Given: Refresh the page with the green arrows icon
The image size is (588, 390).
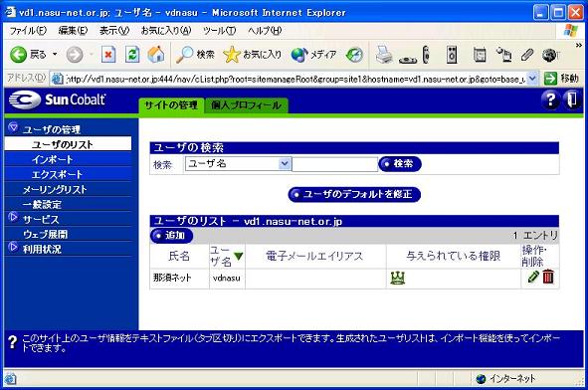Looking at the screenshot, I should (x=132, y=55).
